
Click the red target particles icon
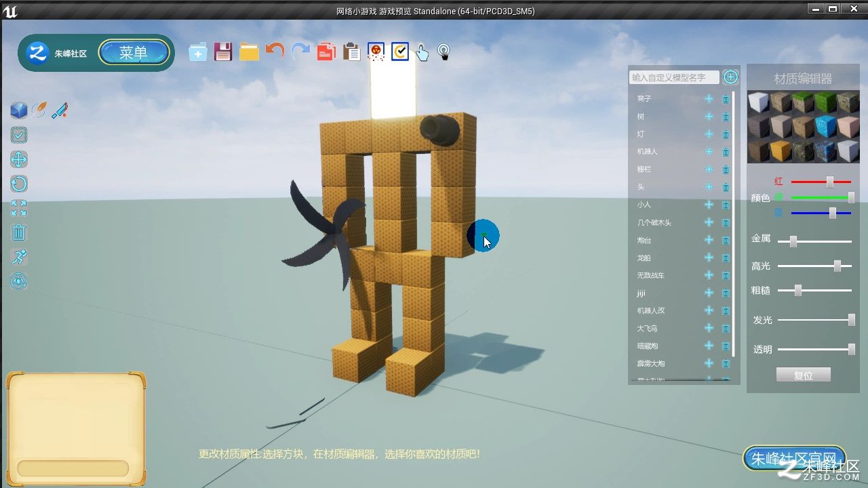coord(376,52)
